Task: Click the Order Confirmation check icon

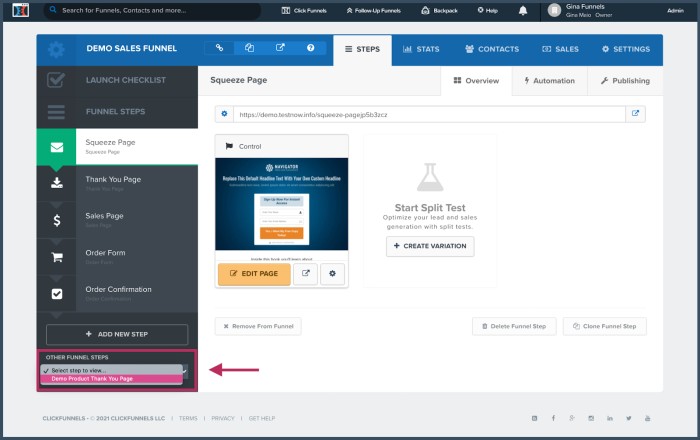Action: tap(57, 294)
